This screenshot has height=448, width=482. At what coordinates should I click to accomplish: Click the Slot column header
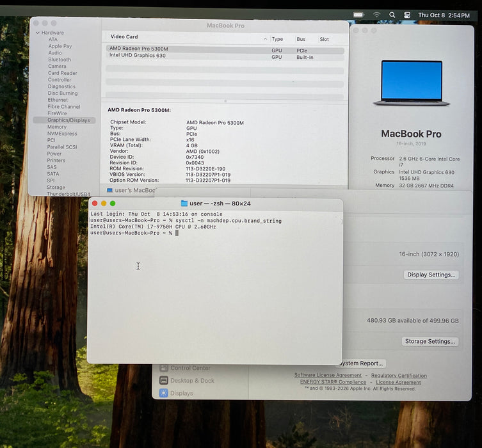(x=324, y=39)
